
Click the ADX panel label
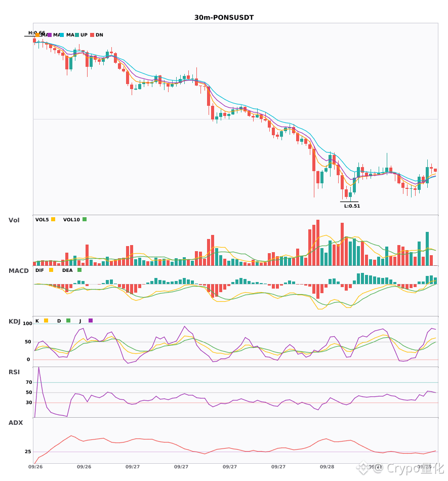point(16,423)
